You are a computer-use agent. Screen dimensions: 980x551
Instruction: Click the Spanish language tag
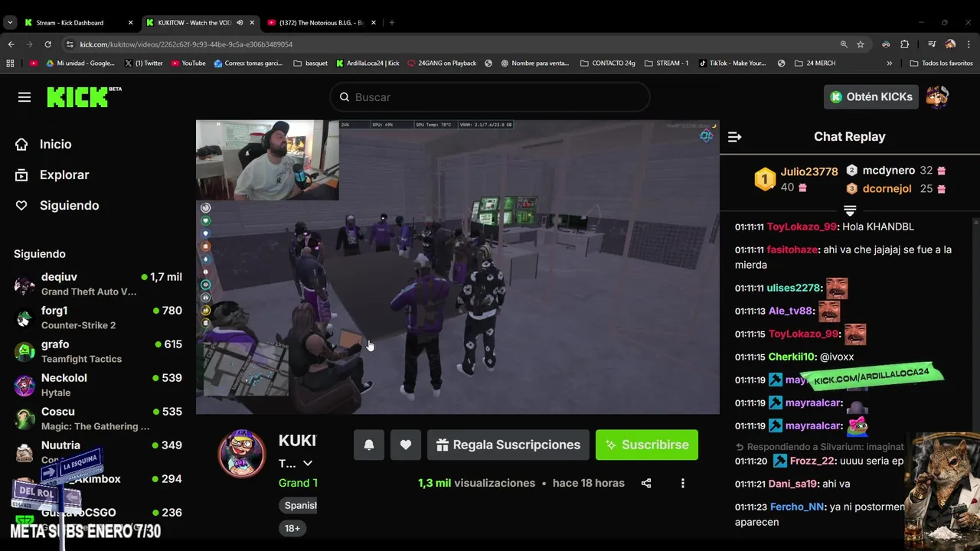tap(299, 505)
